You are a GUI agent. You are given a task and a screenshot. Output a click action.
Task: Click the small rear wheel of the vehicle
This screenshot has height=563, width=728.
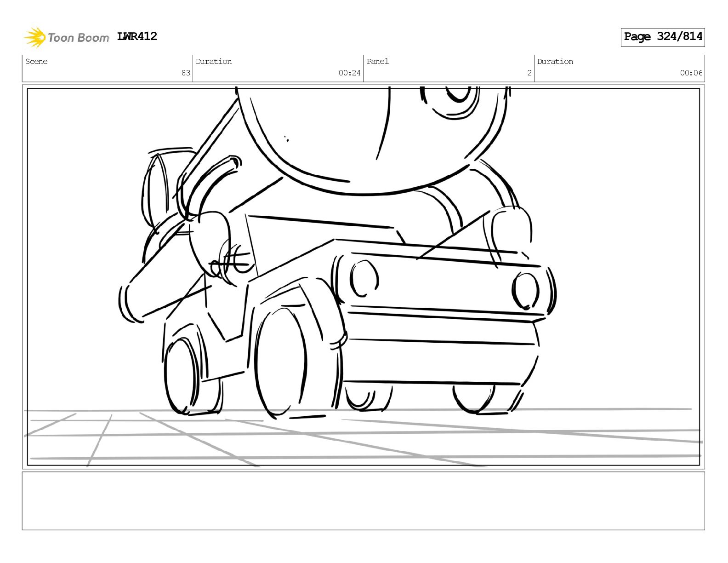[182, 375]
